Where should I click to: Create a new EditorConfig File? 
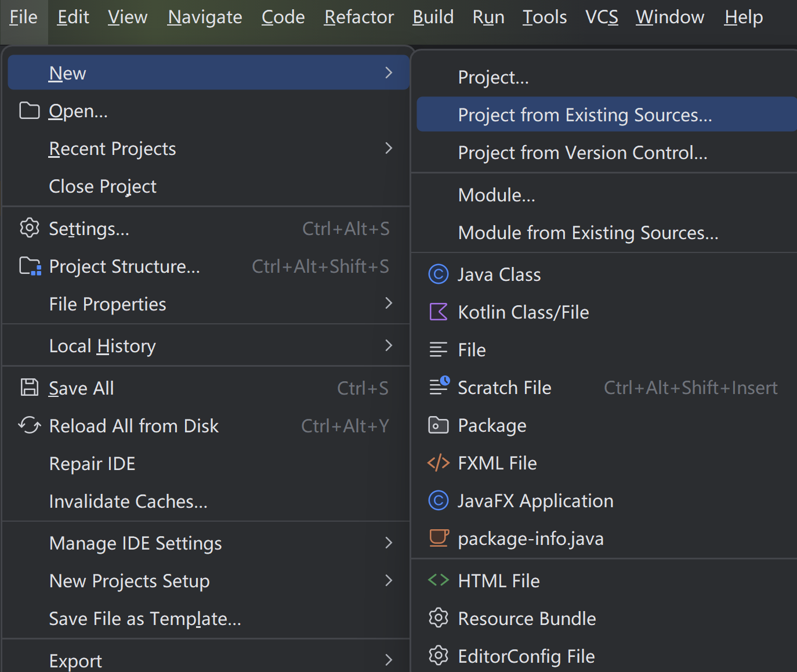pyautogui.click(x=606, y=656)
